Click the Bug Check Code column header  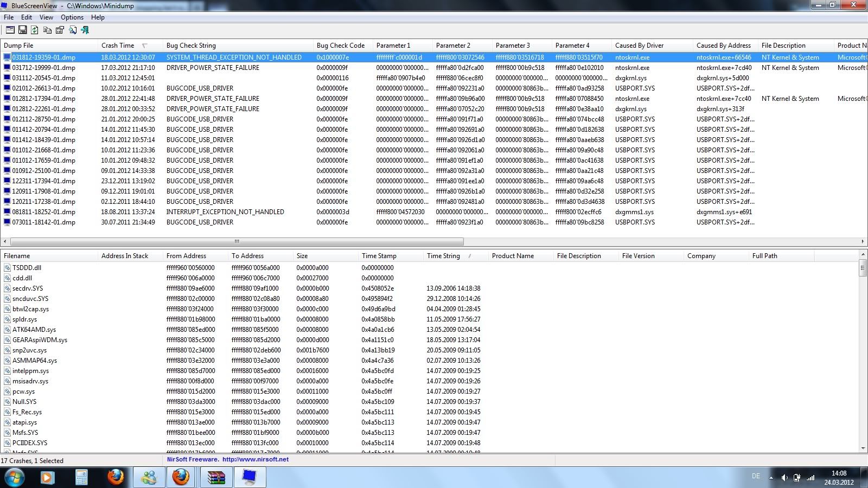[x=344, y=46]
